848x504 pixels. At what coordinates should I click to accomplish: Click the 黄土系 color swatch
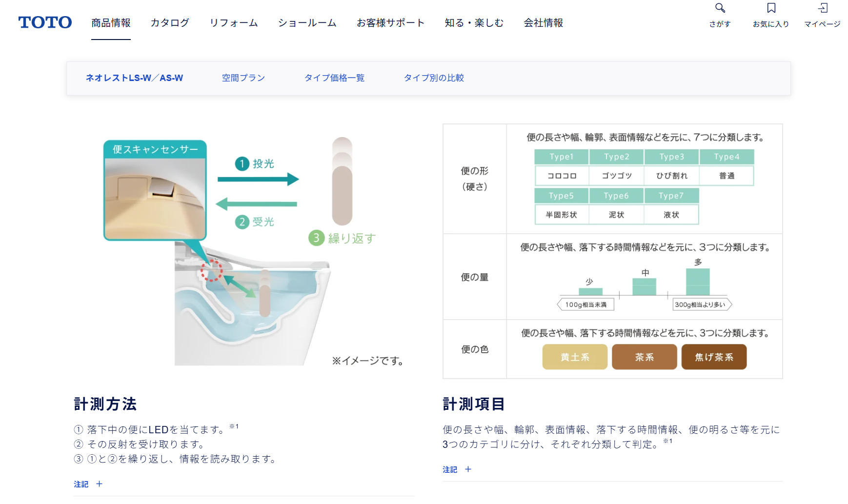coord(575,357)
